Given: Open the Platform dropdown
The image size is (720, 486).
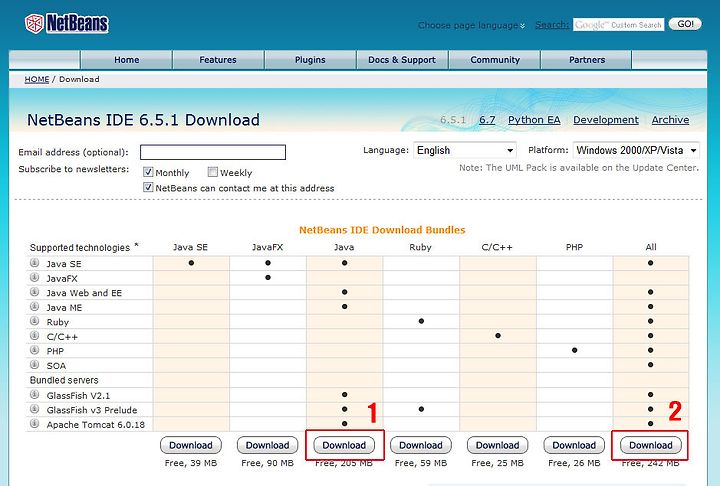Looking at the screenshot, I should click(636, 150).
